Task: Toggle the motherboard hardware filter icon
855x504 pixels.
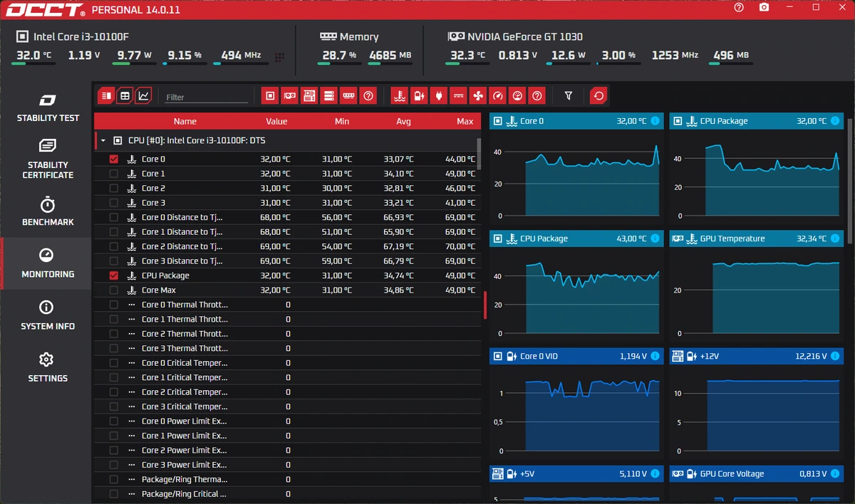Action: pyautogui.click(x=309, y=95)
